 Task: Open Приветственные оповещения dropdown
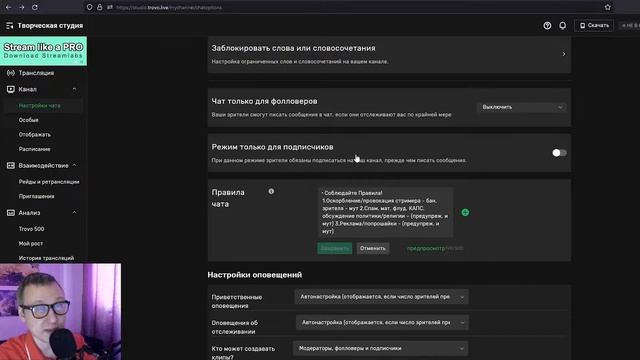pos(381,297)
